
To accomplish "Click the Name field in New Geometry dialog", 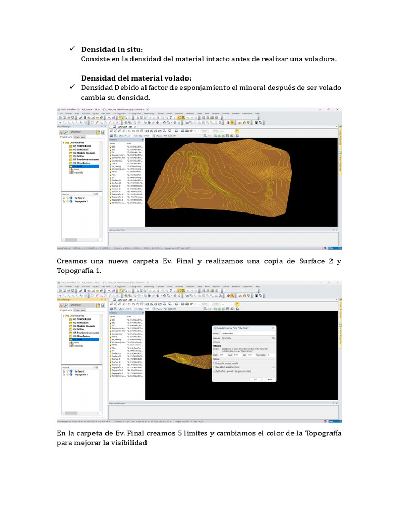I will (x=249, y=333).
